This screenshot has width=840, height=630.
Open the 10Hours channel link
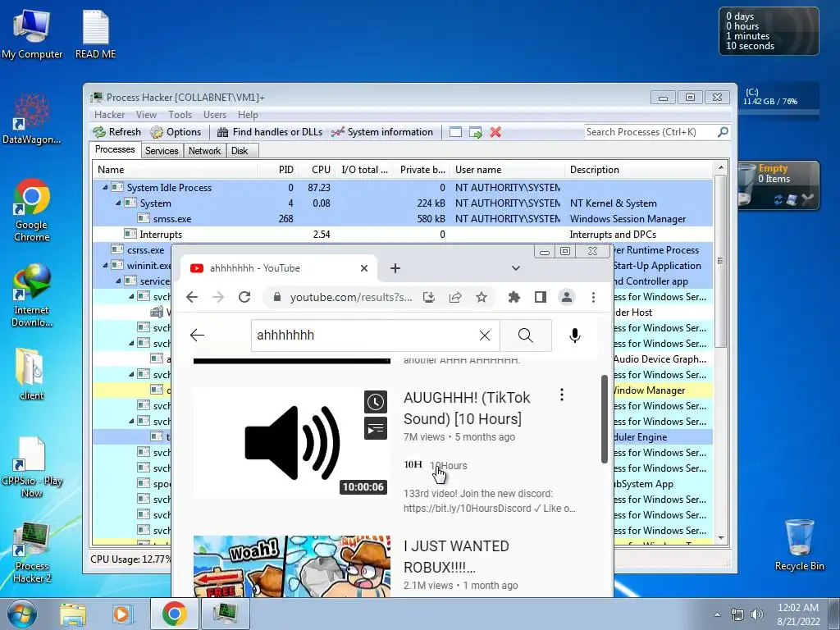click(x=449, y=466)
